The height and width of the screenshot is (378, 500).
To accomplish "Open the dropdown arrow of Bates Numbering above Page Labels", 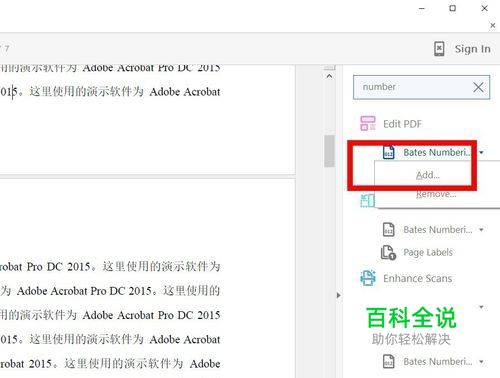I will coord(481,230).
